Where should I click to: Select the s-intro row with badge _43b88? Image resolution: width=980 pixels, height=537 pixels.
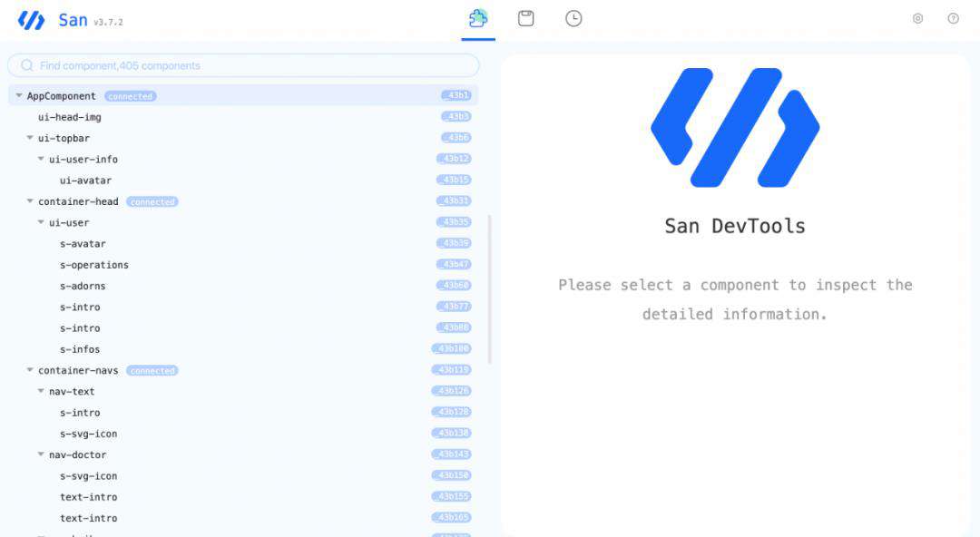point(80,328)
